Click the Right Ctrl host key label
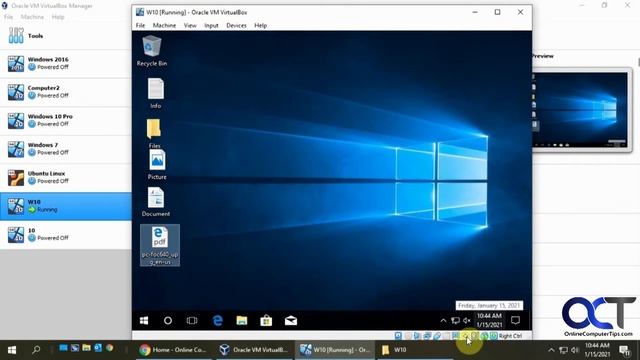The image size is (640, 360). tap(510, 336)
